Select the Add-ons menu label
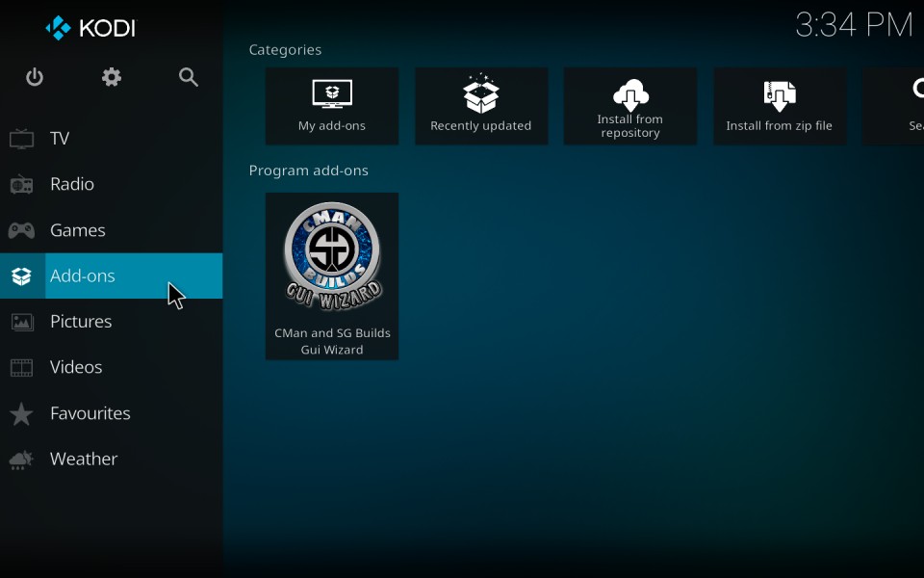 83,276
